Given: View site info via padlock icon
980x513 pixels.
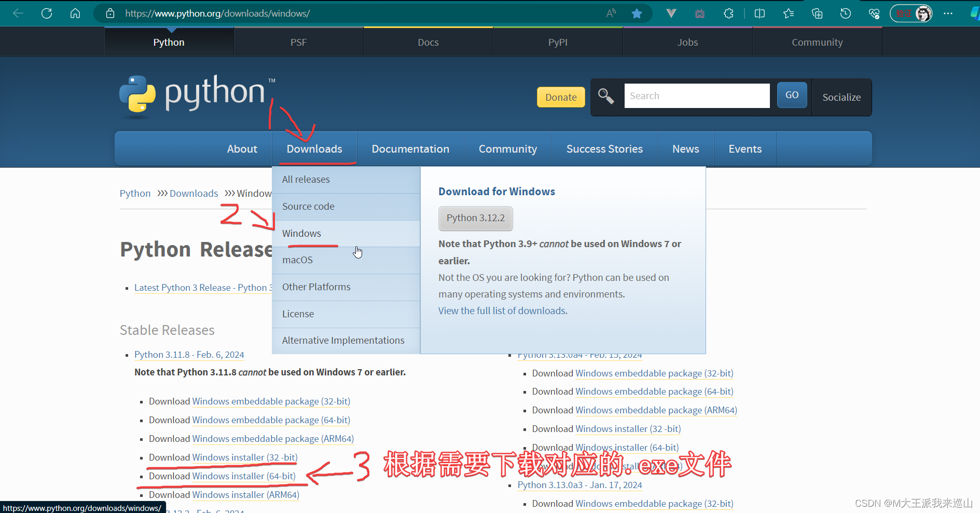Looking at the screenshot, I should 110,14.
